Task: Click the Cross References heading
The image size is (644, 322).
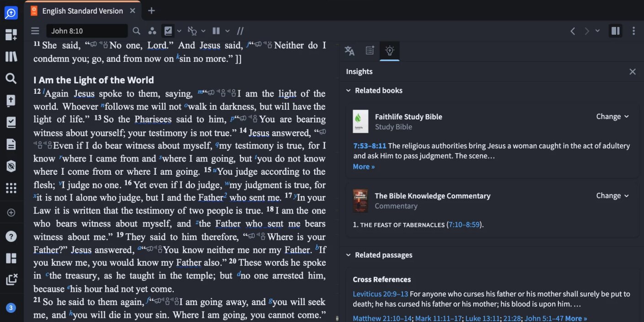Action: (x=382, y=279)
